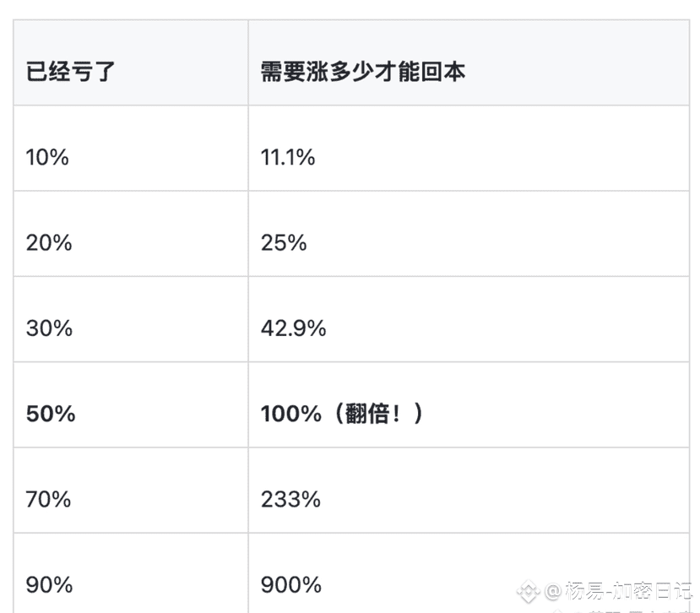This screenshot has height=613, width=700.
Task: Select the 90% loss cell
Action: pos(49,584)
